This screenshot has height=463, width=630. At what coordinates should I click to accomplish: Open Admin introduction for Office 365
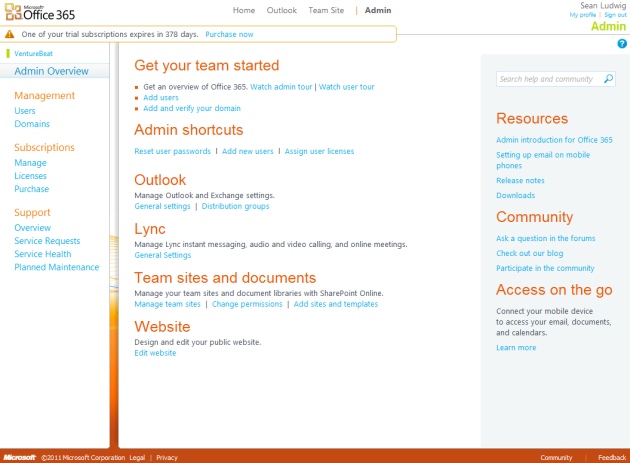(x=554, y=140)
